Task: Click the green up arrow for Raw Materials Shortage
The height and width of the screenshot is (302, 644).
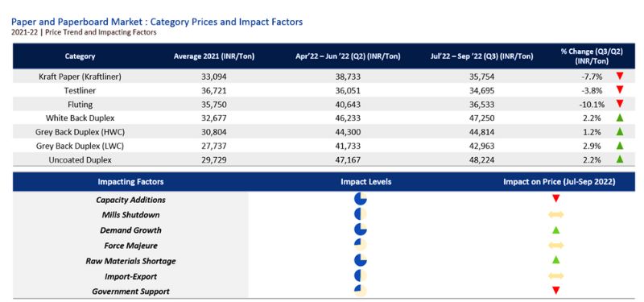Action: tap(555, 259)
